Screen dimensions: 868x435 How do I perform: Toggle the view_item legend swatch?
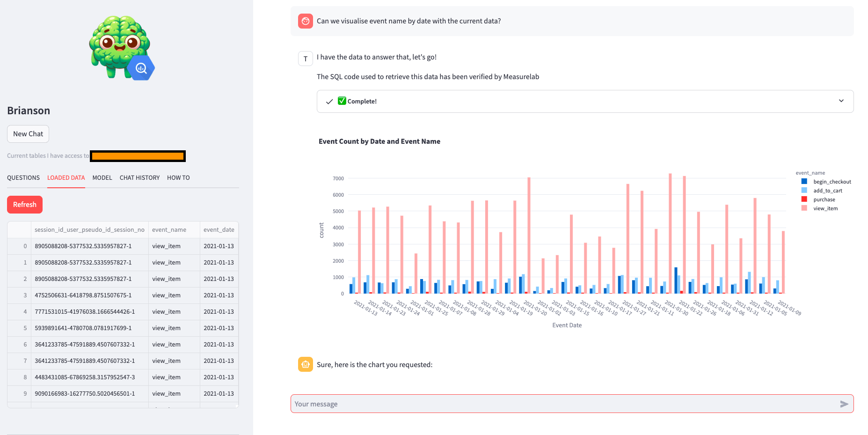point(804,208)
